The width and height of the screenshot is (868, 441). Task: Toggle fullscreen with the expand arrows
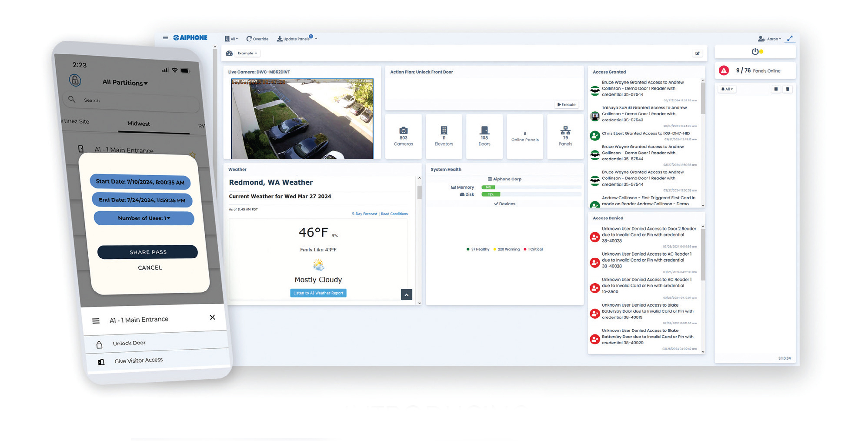[x=790, y=38]
